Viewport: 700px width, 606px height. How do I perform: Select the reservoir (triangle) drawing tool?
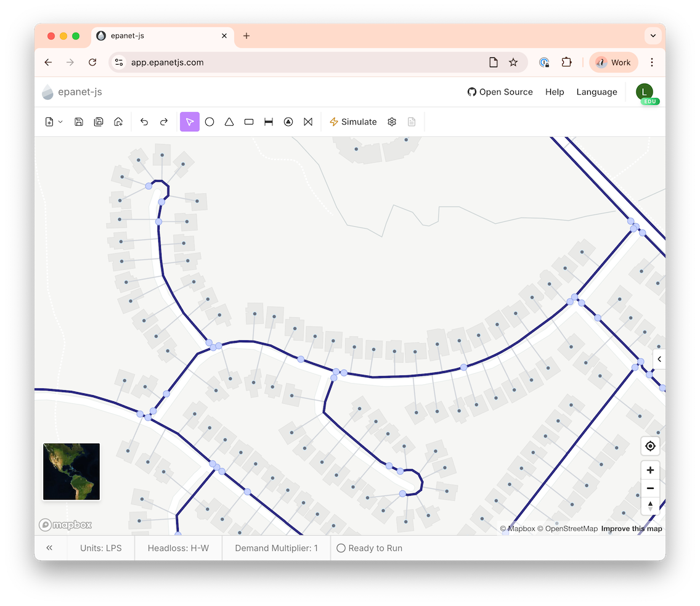coord(229,122)
